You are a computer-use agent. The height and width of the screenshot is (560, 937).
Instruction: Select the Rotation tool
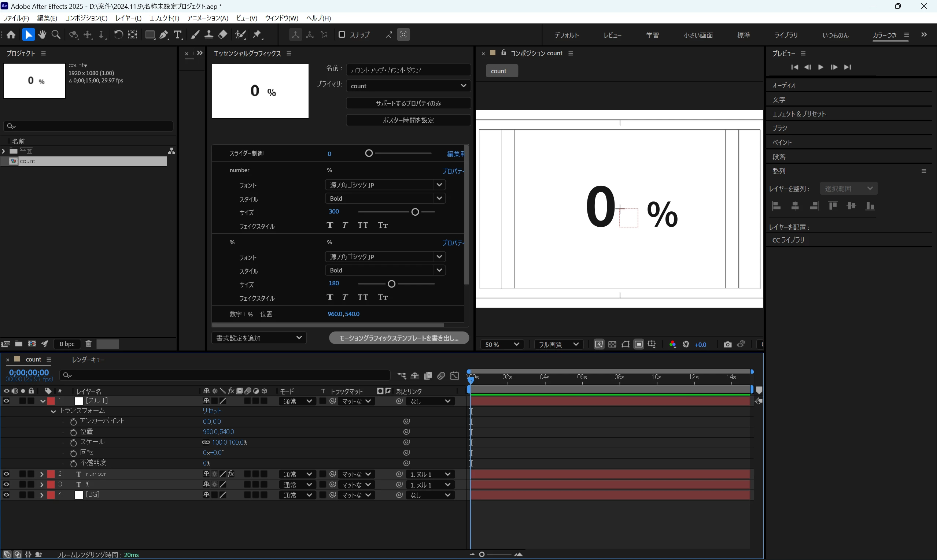pos(118,35)
